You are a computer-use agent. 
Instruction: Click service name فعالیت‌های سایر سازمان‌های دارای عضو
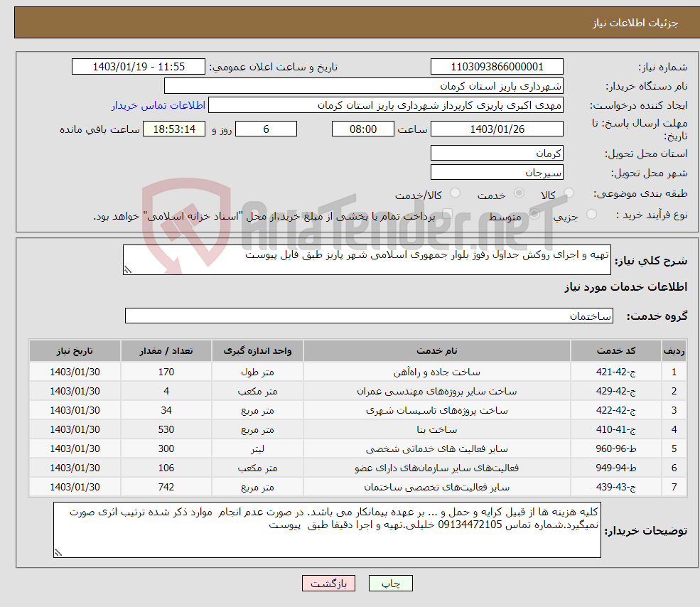tap(436, 468)
